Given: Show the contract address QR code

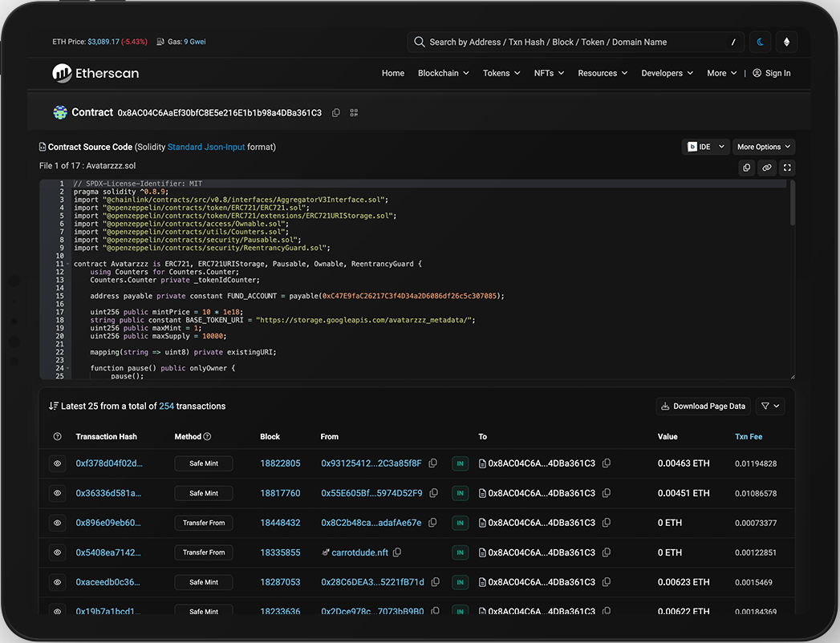Looking at the screenshot, I should (354, 113).
